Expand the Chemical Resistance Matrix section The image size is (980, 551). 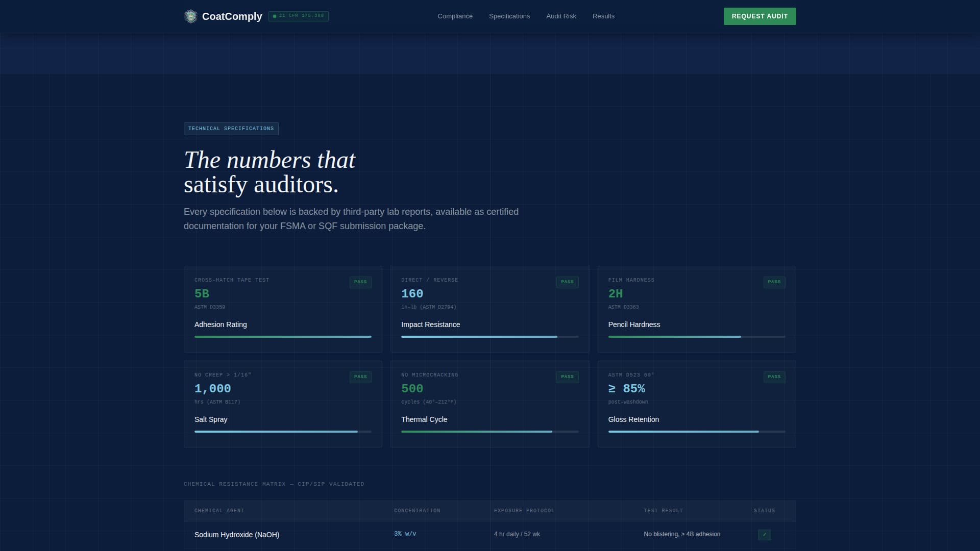click(x=274, y=484)
